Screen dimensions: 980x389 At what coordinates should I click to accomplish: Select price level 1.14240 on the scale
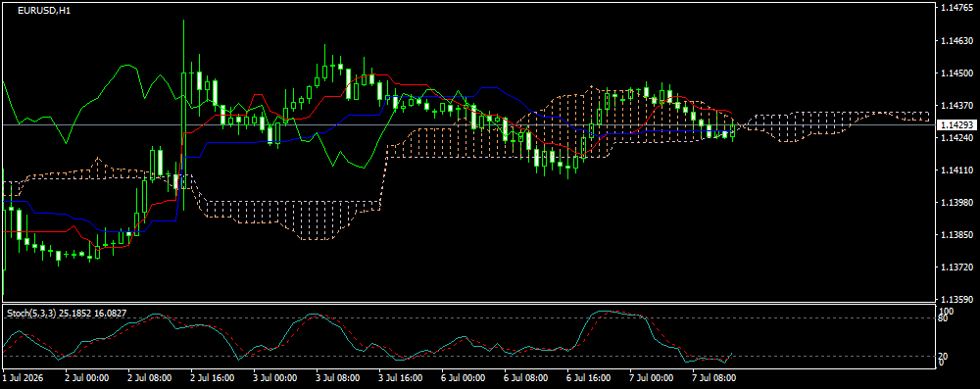point(957,137)
